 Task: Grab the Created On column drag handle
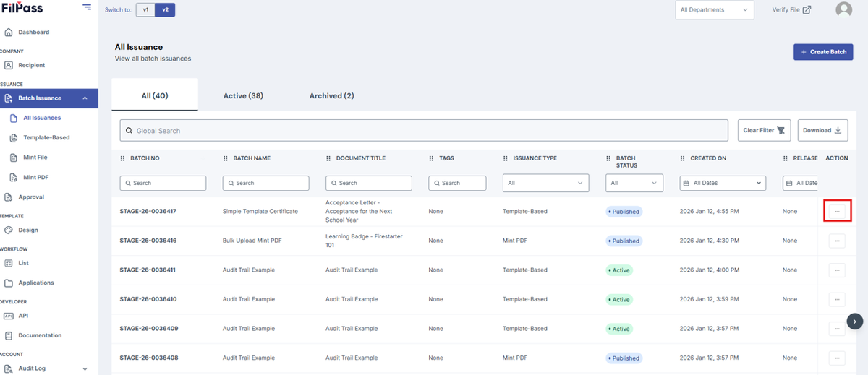pos(683,158)
